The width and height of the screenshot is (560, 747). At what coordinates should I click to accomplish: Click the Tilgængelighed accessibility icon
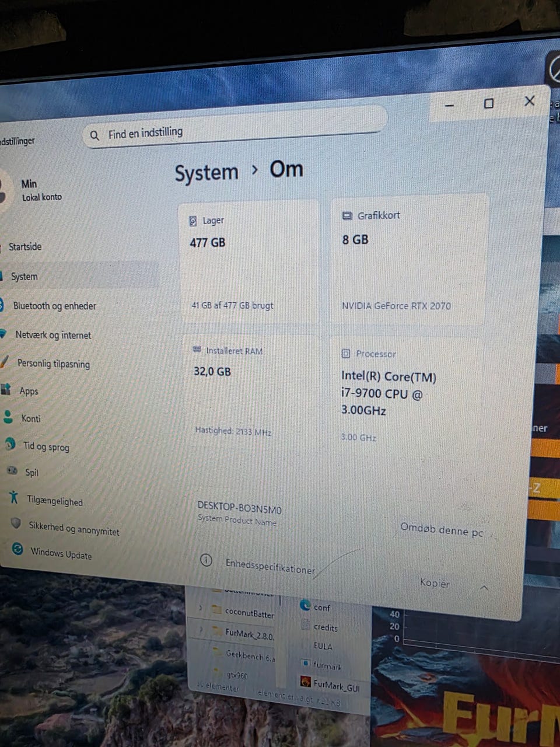14,498
